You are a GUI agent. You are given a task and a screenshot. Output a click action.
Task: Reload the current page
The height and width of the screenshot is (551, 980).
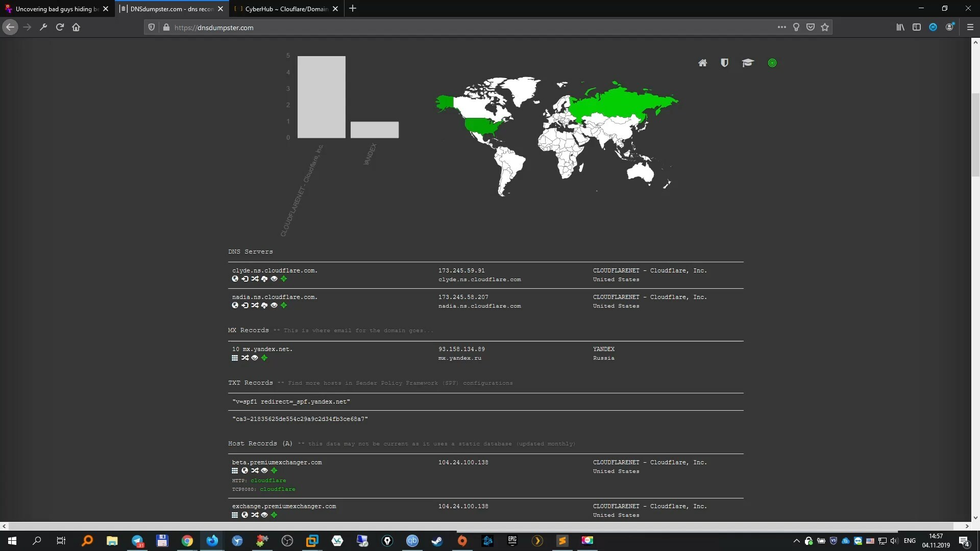[60, 27]
